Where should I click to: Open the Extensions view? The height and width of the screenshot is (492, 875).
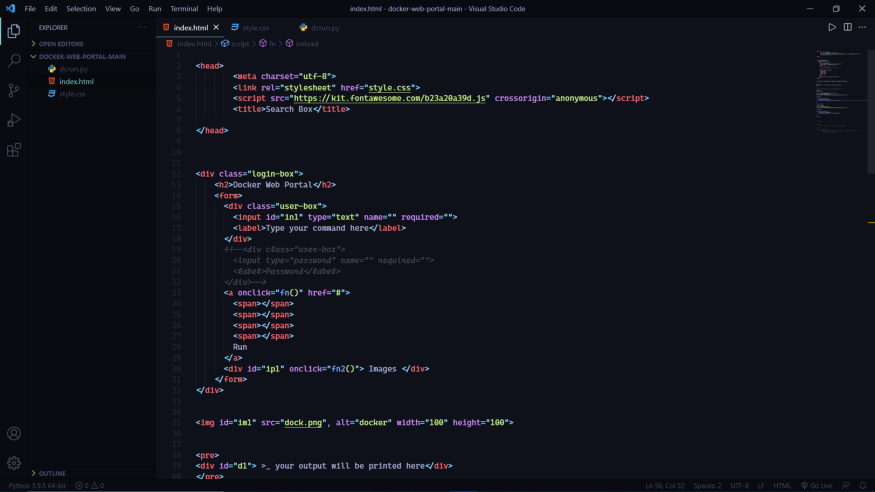pos(14,149)
